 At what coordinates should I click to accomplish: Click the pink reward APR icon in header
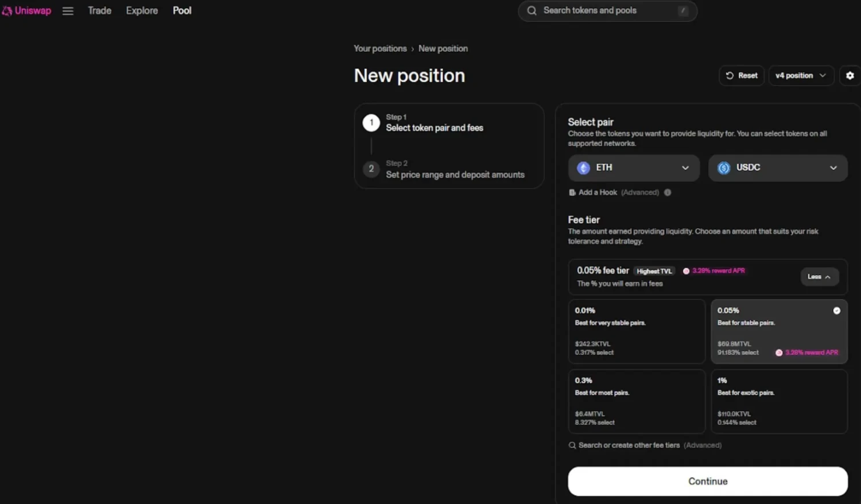click(x=686, y=271)
